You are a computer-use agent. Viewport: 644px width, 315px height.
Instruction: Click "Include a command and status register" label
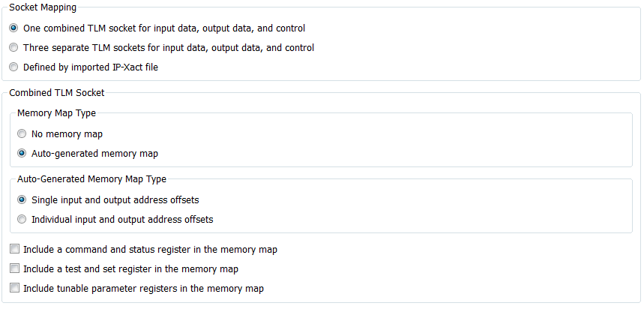pos(151,249)
